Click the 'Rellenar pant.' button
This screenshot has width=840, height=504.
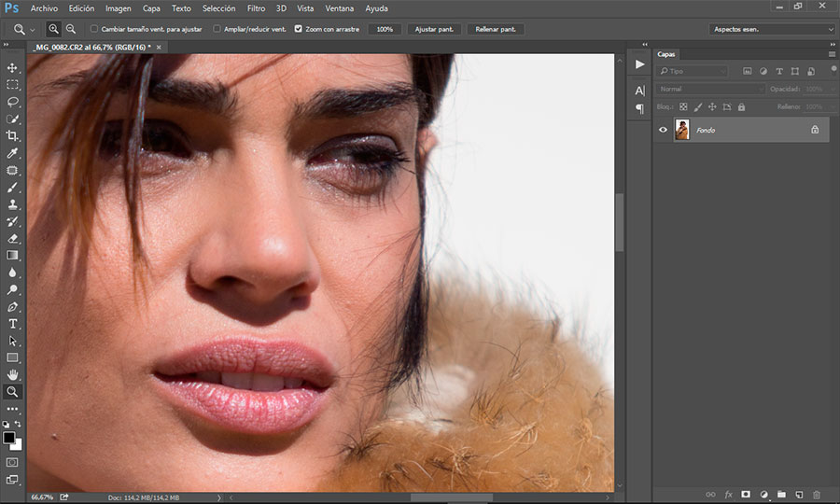[x=496, y=29]
